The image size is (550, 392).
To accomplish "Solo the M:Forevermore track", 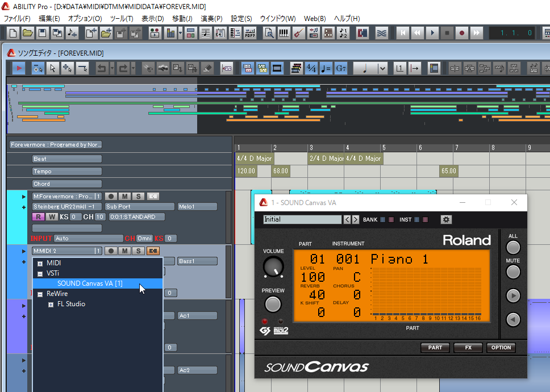I will pos(138,197).
